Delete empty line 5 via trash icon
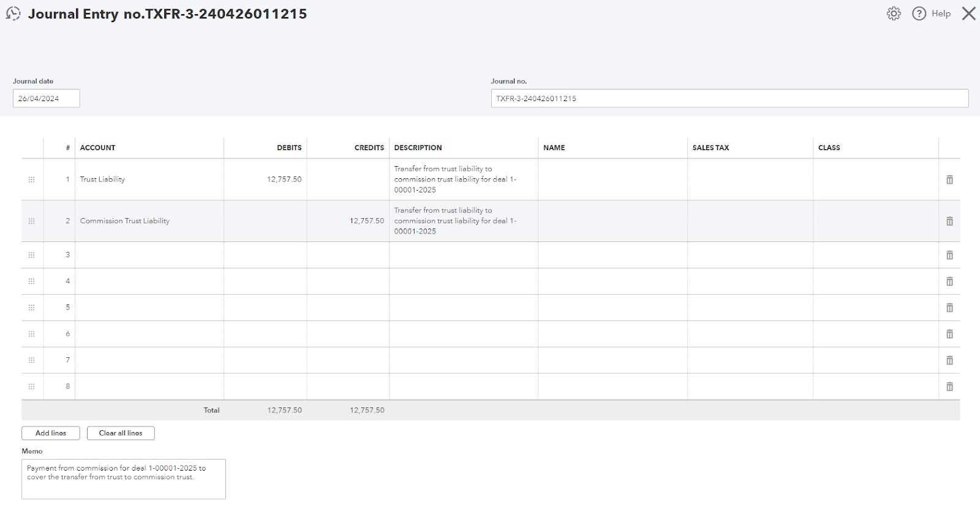 (x=949, y=308)
